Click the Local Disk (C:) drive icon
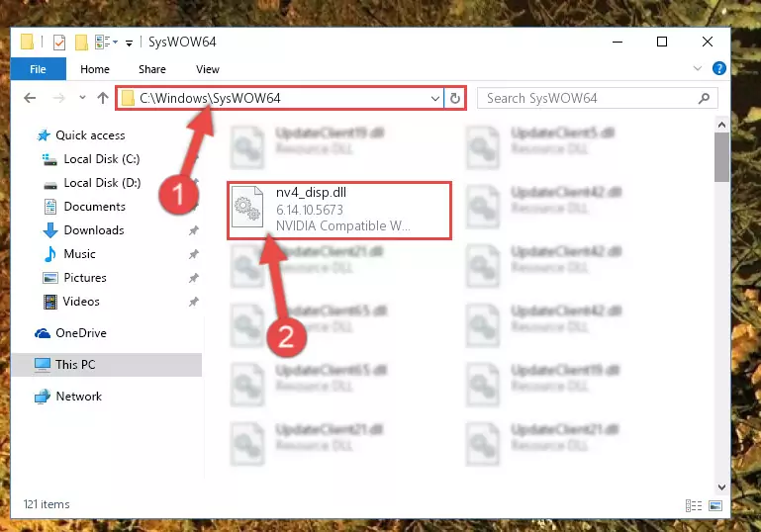The height and width of the screenshot is (532, 761). pyautogui.click(x=49, y=159)
